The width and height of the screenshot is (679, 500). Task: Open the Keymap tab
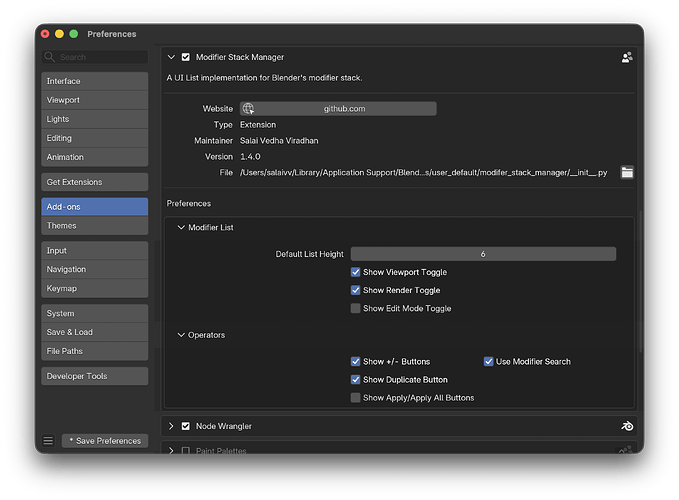[94, 288]
